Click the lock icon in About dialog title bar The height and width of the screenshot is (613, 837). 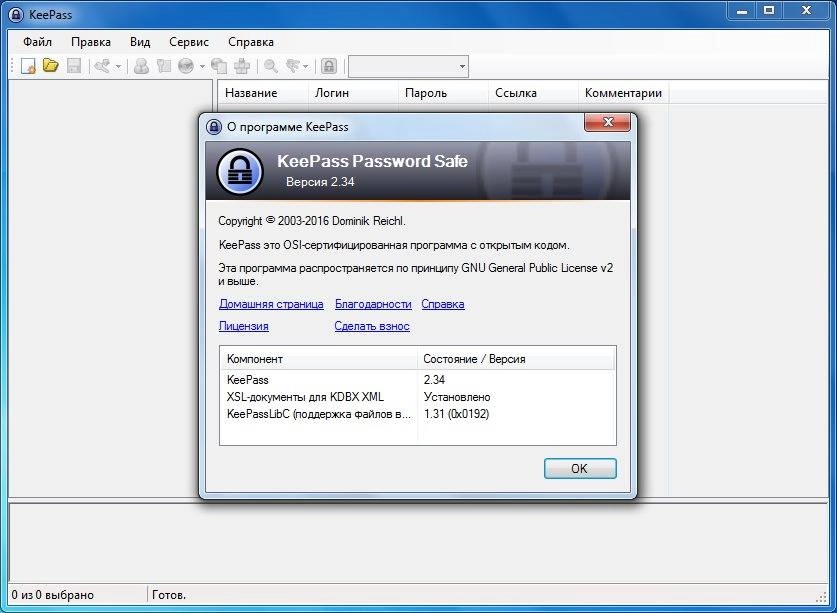(x=214, y=127)
